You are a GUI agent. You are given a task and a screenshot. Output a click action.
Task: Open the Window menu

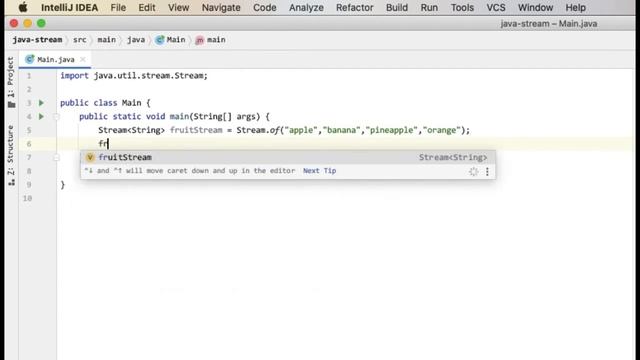(535, 7)
